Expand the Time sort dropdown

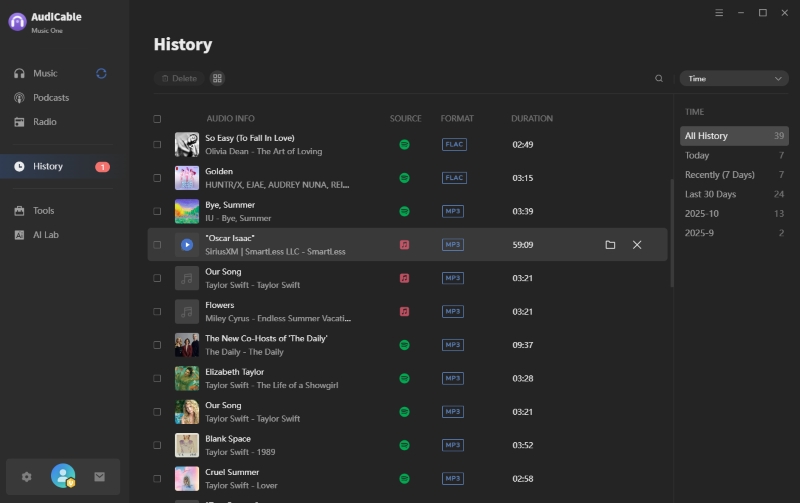click(734, 79)
